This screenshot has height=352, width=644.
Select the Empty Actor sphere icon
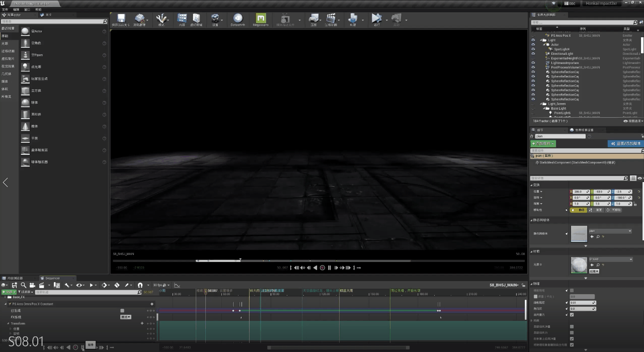(25, 31)
